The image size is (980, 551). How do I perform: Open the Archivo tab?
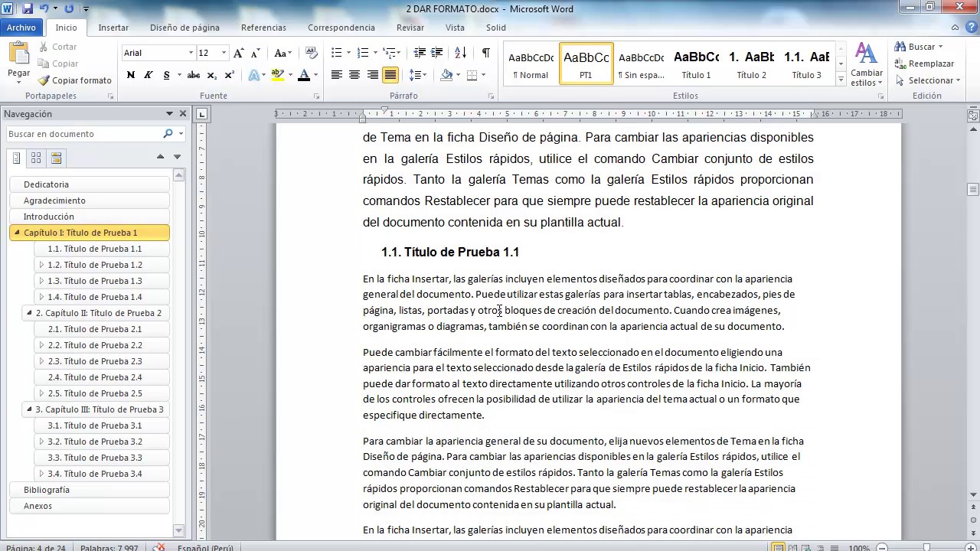[x=21, y=28]
